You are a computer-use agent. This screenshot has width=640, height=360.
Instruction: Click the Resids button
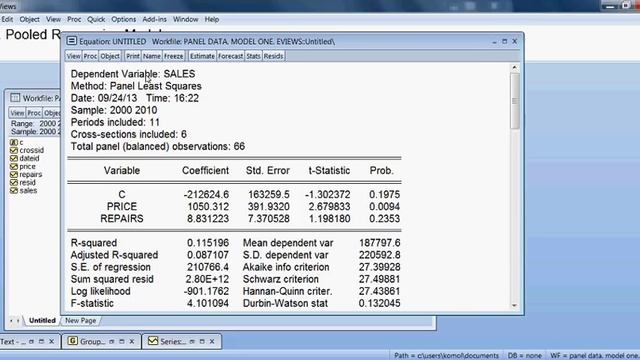point(273,56)
